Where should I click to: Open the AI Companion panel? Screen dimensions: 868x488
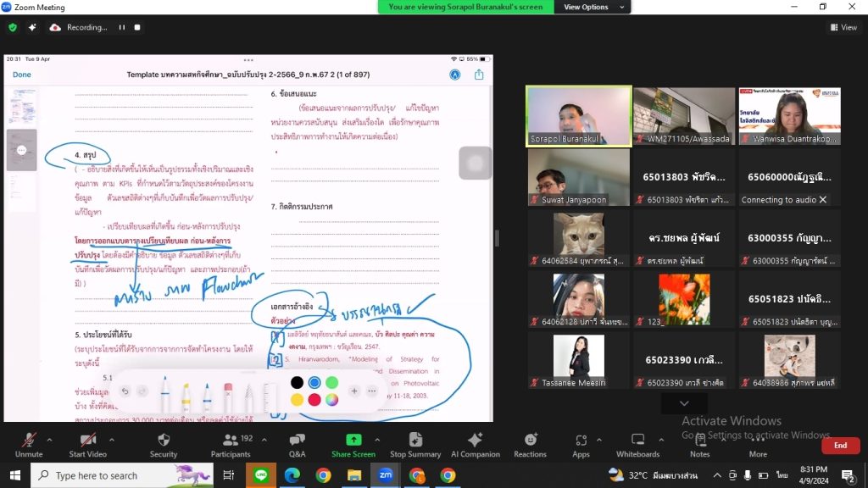click(x=475, y=445)
